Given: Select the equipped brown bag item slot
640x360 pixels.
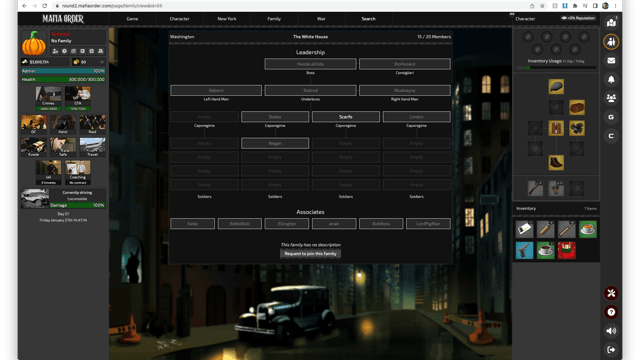Looking at the screenshot, I should coord(577,107).
